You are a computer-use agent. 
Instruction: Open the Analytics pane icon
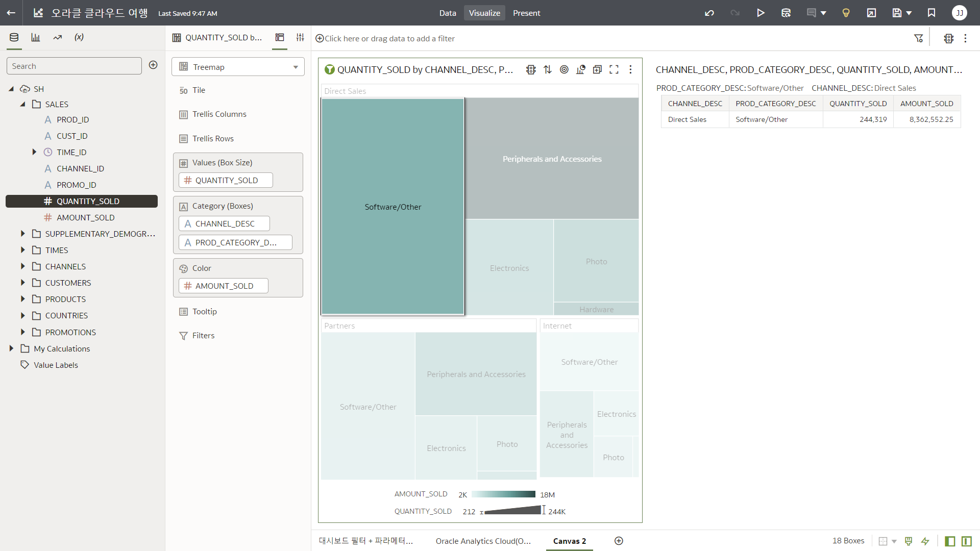click(57, 37)
